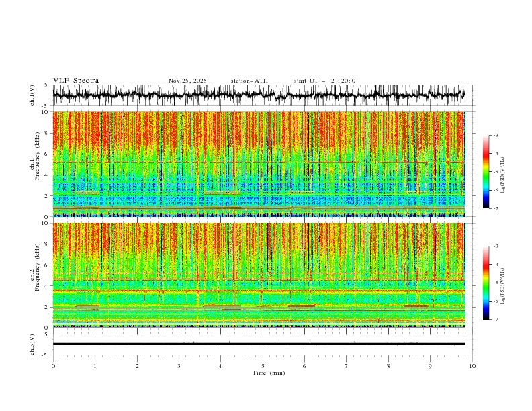Click the time axis tick label "0"
Image resolution: width=532 pixels, height=411 pixels.
tap(53, 366)
